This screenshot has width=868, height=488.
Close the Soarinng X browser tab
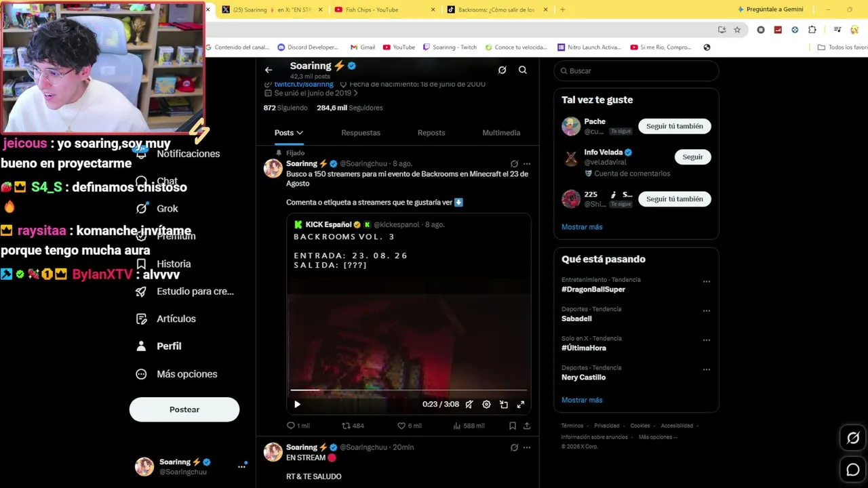point(320,9)
